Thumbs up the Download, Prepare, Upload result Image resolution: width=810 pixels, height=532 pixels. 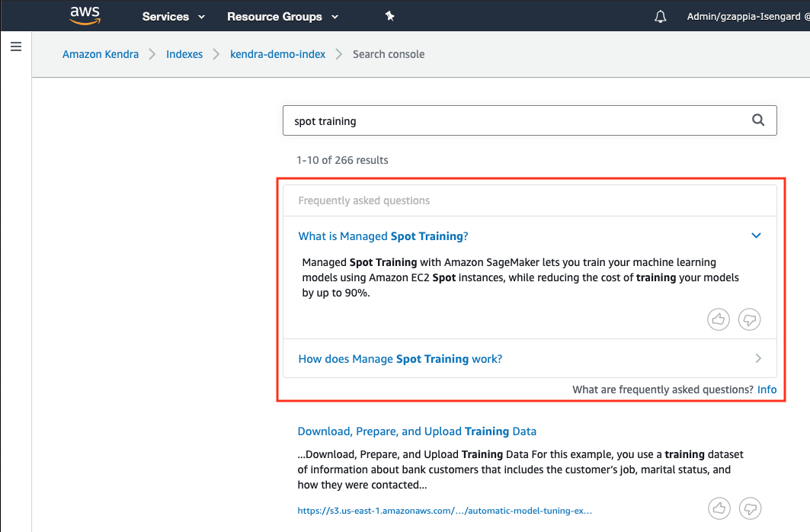click(x=719, y=508)
